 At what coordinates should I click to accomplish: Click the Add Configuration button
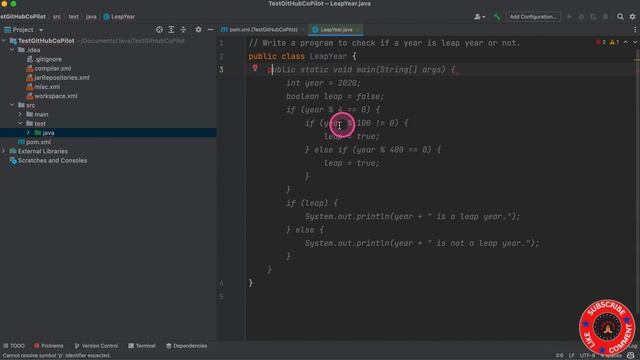coord(533,17)
